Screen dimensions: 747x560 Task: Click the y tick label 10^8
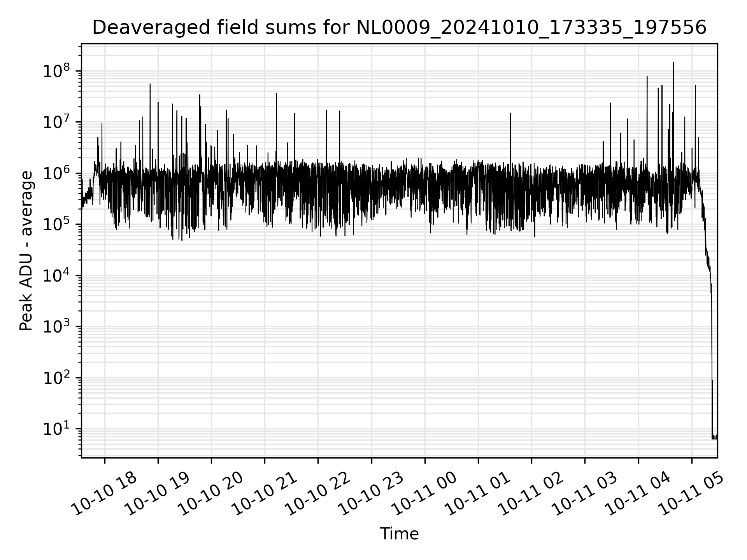click(x=57, y=71)
